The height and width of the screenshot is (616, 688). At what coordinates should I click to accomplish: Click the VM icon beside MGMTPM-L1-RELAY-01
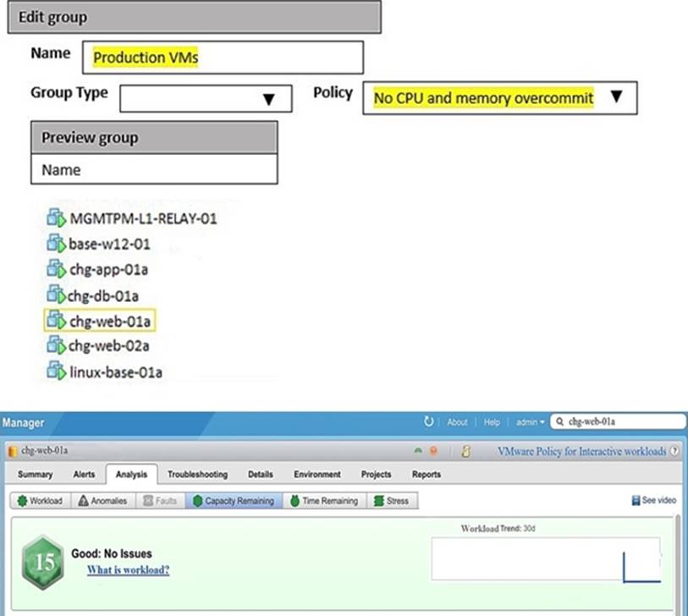pyautogui.click(x=56, y=217)
